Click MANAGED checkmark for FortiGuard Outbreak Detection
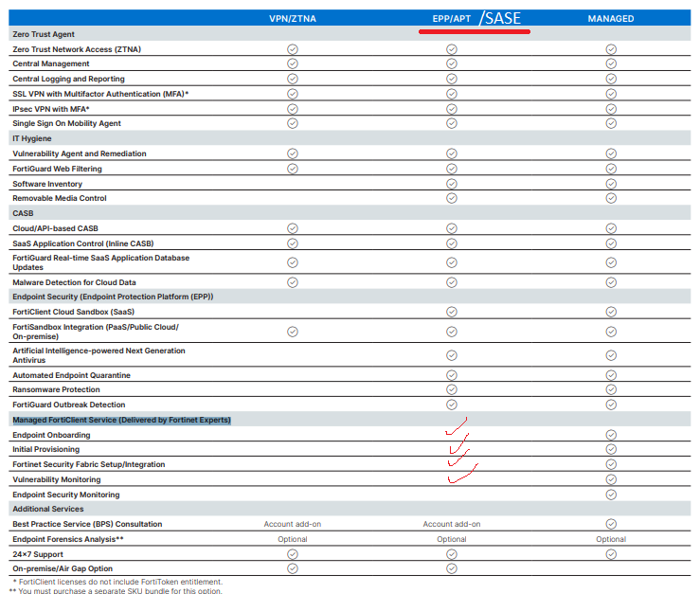 611,405
